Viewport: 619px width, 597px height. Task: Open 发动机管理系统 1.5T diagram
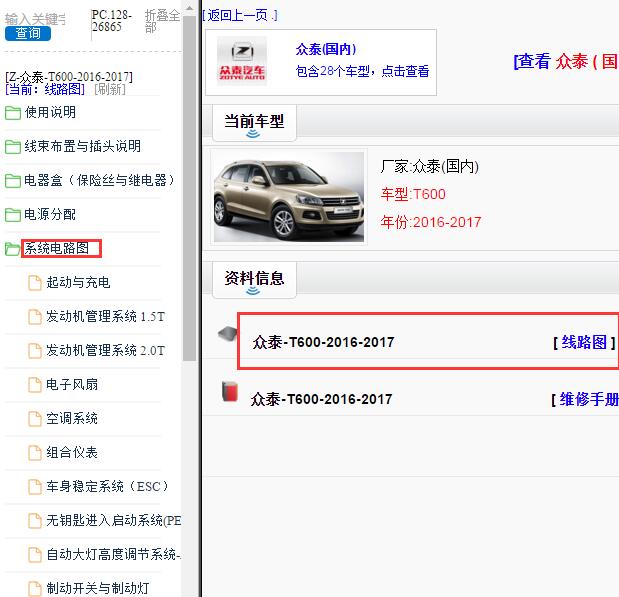pyautogui.click(x=105, y=316)
